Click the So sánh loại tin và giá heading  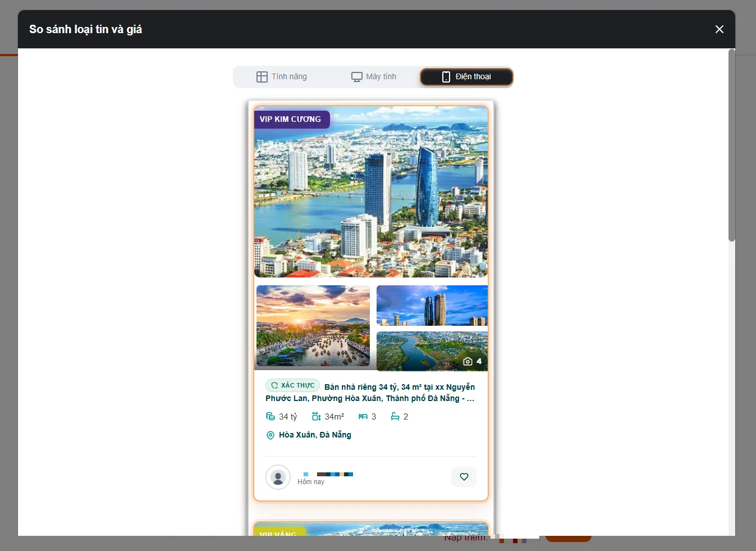point(85,29)
